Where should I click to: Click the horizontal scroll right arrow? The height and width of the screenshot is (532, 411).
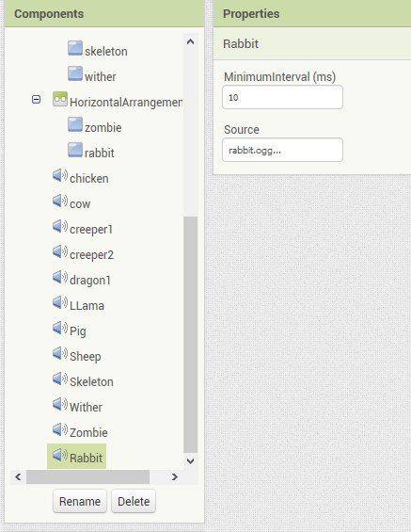pyautogui.click(x=175, y=477)
